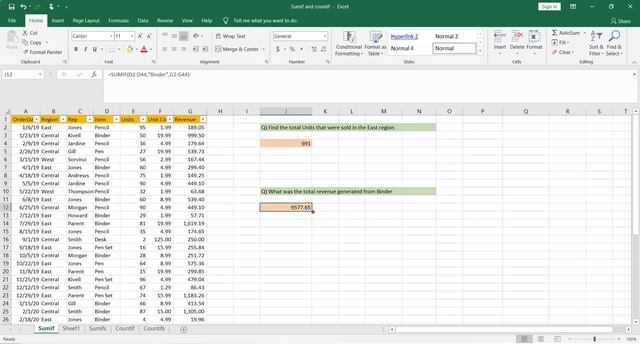Image resolution: width=640 pixels, height=360 pixels.
Task: Click Increase Decimal icon
Action: click(314, 49)
